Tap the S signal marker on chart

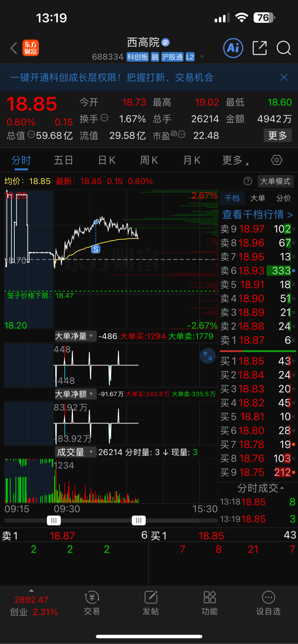point(96,249)
